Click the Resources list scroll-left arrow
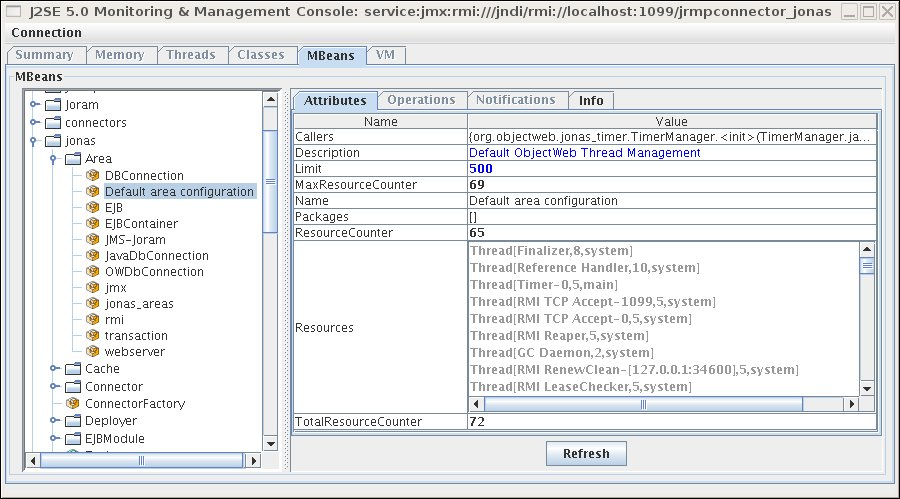Image resolution: width=900 pixels, height=499 pixels. (x=476, y=404)
